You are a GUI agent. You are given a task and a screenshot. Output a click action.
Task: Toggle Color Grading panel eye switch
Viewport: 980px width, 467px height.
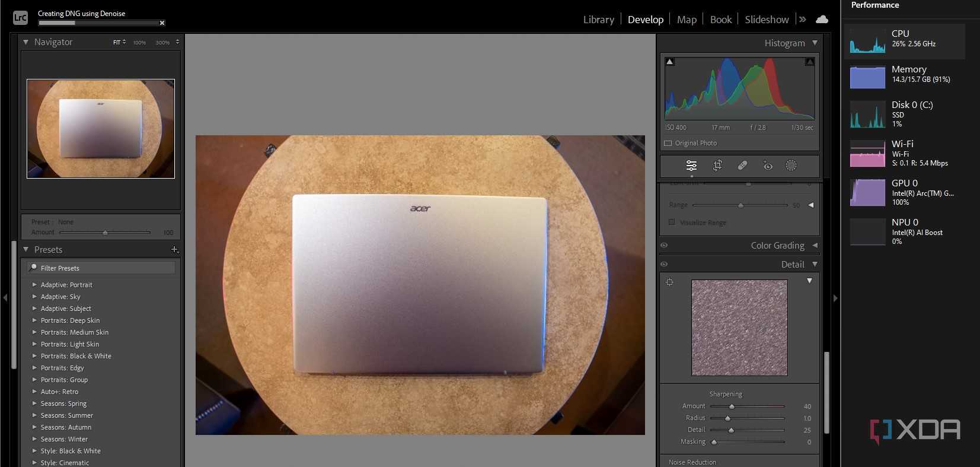tap(664, 245)
